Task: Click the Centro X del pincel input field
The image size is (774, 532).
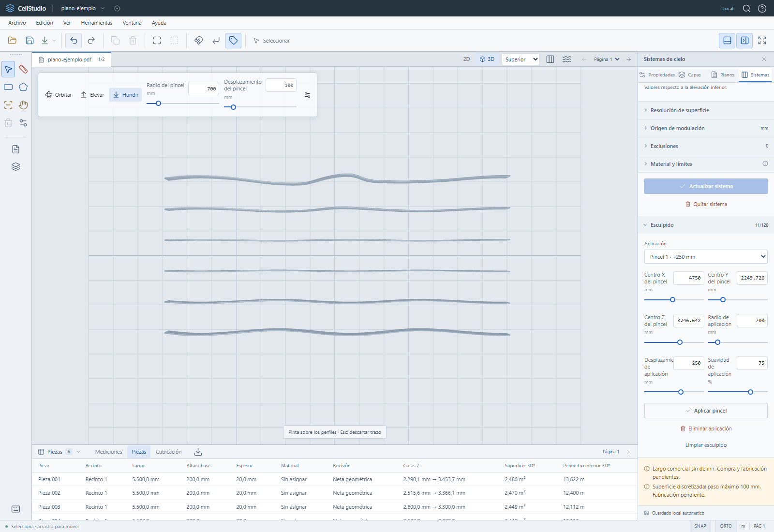Action: 689,278
